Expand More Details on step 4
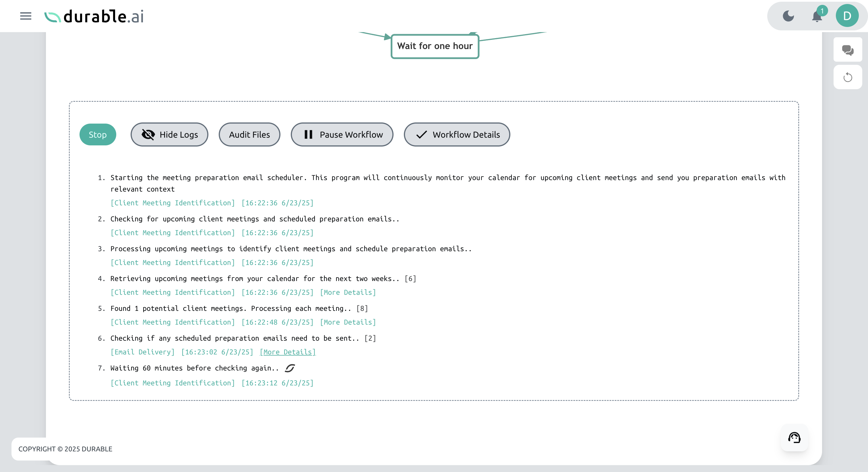Viewport: 868px width, 472px height. [348, 292]
